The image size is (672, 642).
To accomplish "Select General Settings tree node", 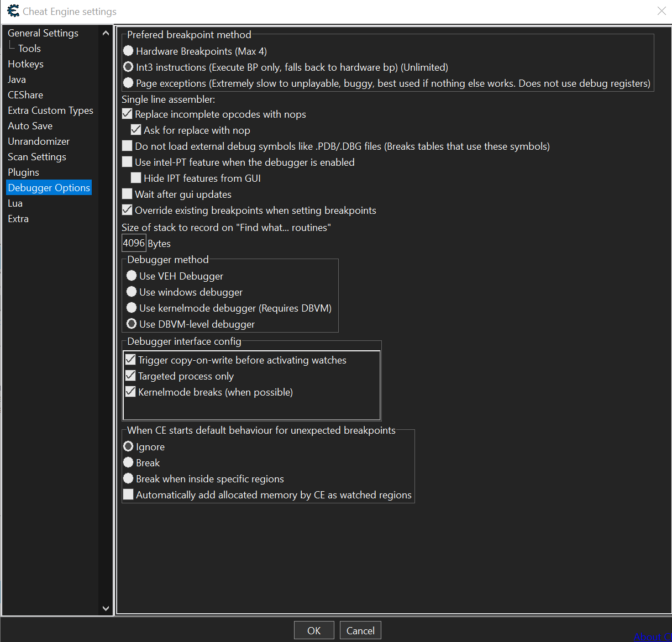I will [43, 33].
